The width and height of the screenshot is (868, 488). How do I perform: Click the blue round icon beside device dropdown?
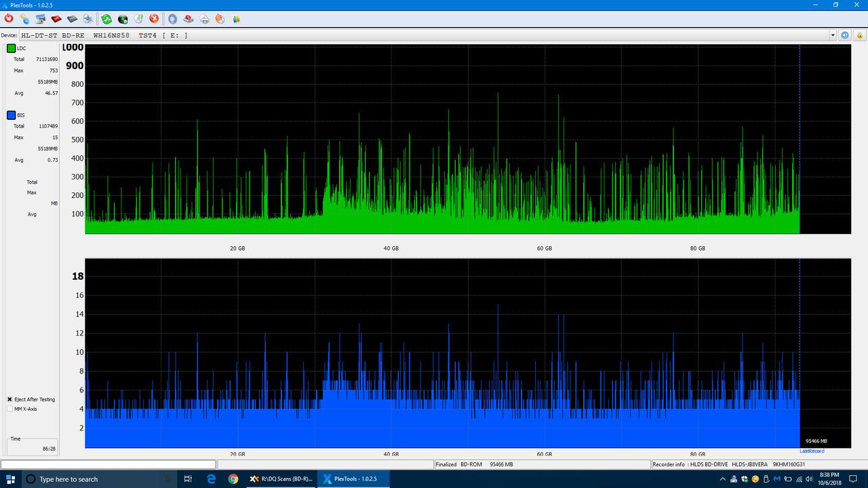(x=845, y=35)
